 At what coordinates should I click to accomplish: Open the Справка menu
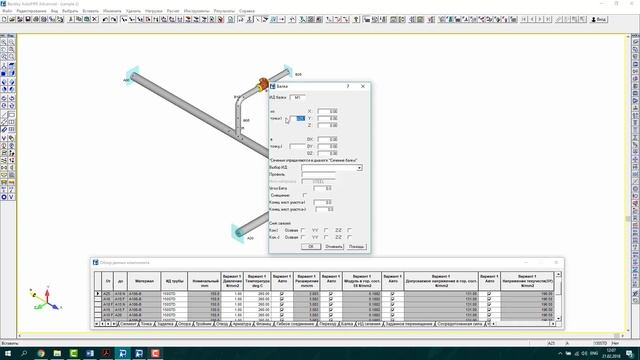247,11
